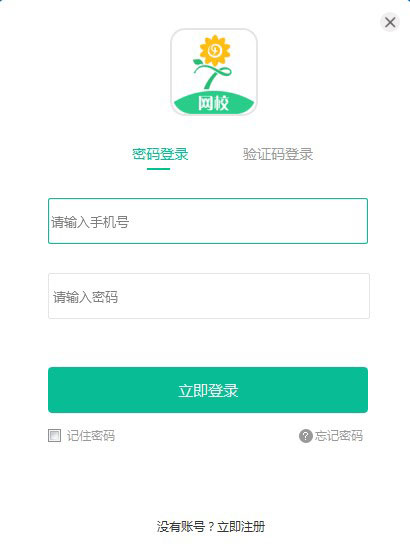The height and width of the screenshot is (560, 410).
Task: Open the 忘记密码 link
Action: (x=339, y=436)
